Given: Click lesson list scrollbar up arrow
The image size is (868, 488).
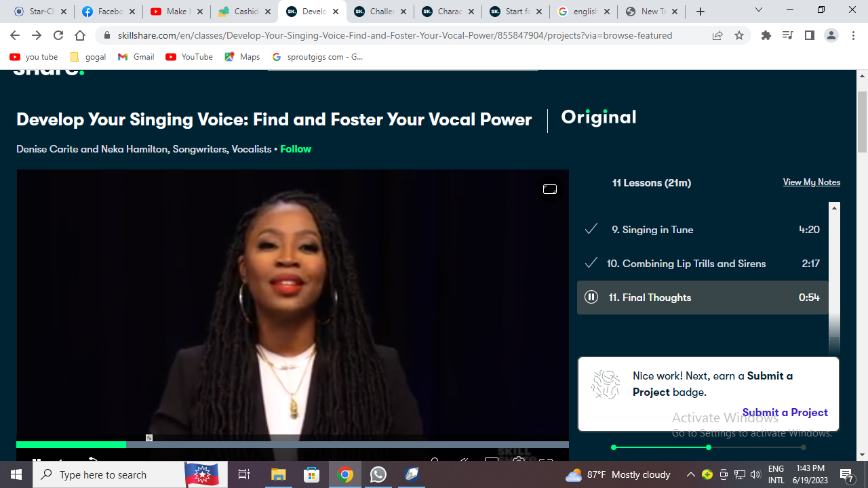Looking at the screenshot, I should (x=834, y=208).
